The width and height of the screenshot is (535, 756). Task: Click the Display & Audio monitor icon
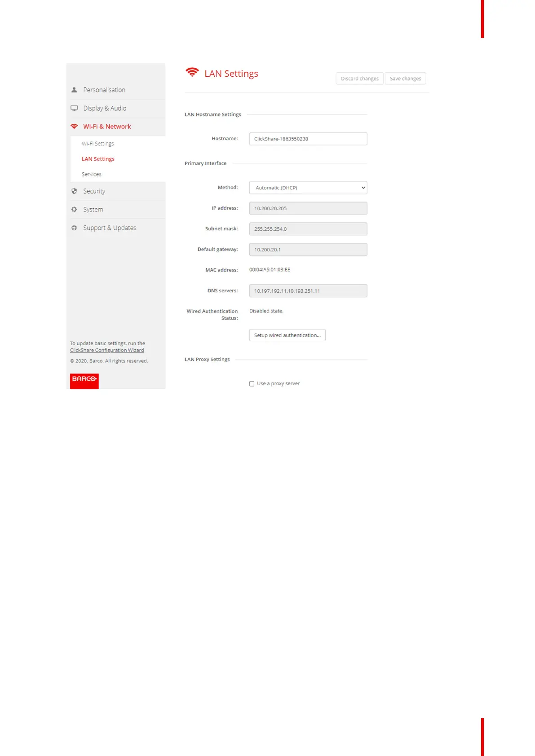pos(74,108)
